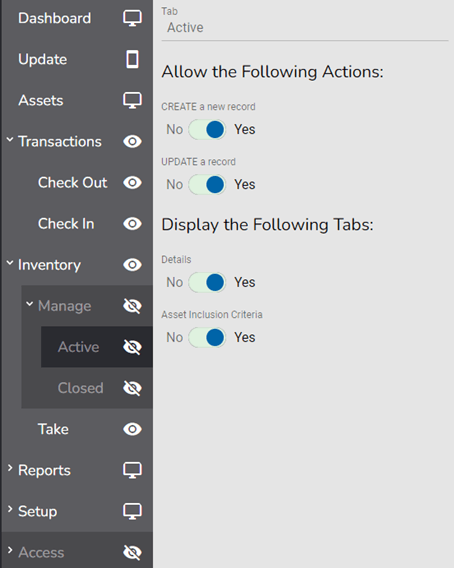The width and height of the screenshot is (454, 568).
Task: Select the Check In menu item
Action: tap(66, 224)
